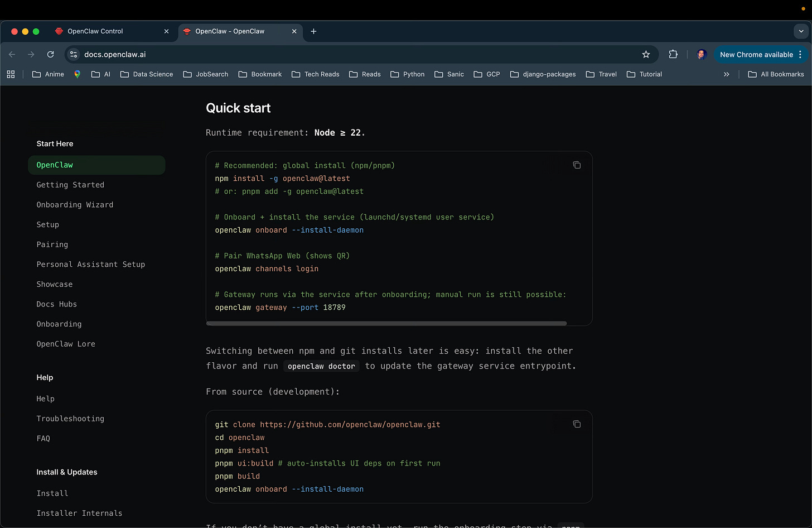The width and height of the screenshot is (812, 528).
Task: Open the Bookmark folder in bookmarks bar
Action: pos(260,74)
